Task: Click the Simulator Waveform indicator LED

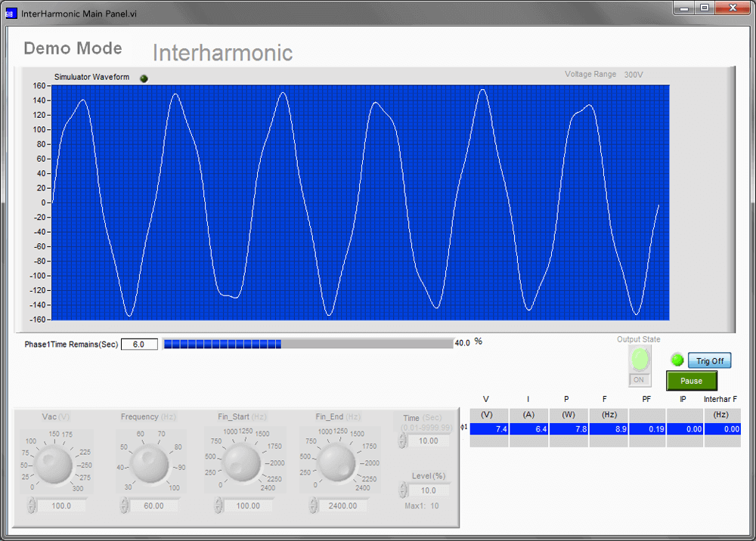Action: 144,78
